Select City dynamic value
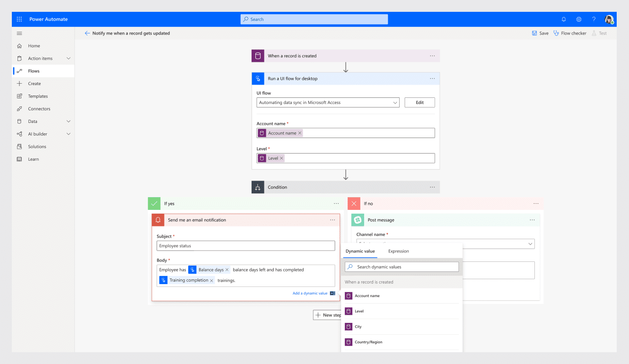 tap(402, 327)
